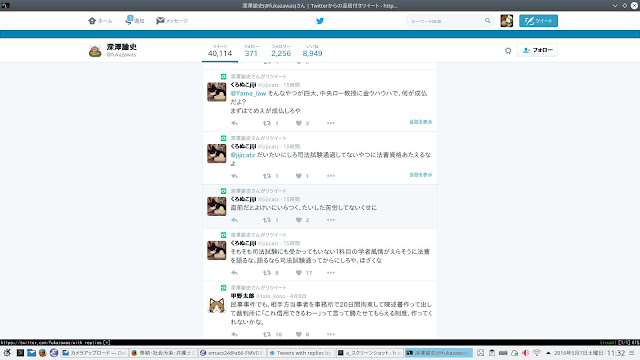The width and height of the screenshot is (640, 360).
Task: Like 甲野太郎's 民事事件でも tweet
Action: tap(299, 334)
